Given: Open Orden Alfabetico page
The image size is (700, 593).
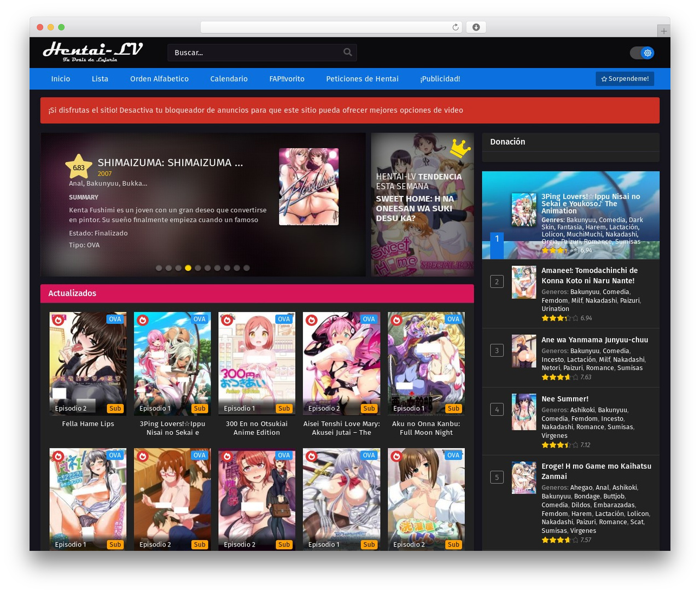Looking at the screenshot, I should tap(159, 79).
